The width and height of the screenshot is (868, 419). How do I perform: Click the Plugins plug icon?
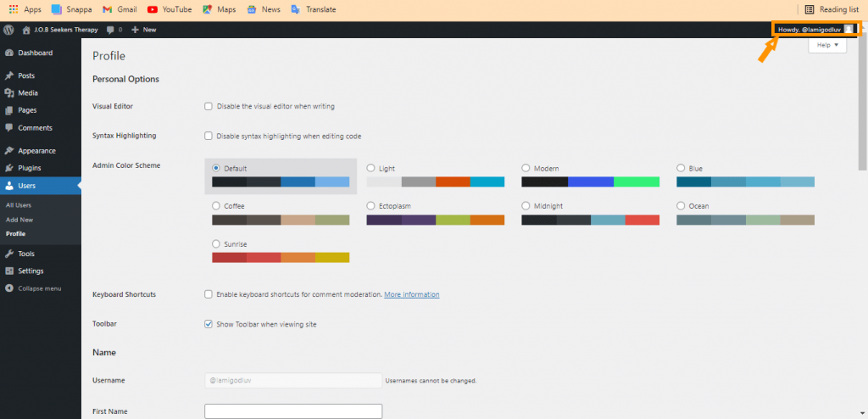[8, 168]
